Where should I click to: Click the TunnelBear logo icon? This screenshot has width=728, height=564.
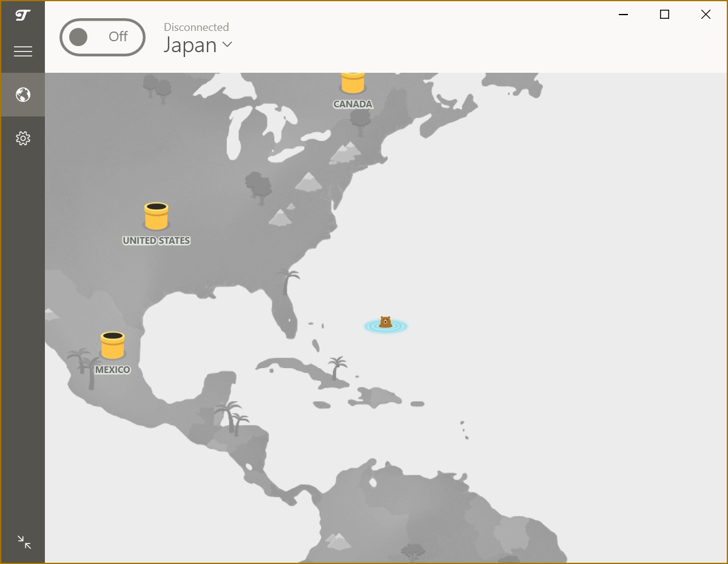[x=23, y=16]
